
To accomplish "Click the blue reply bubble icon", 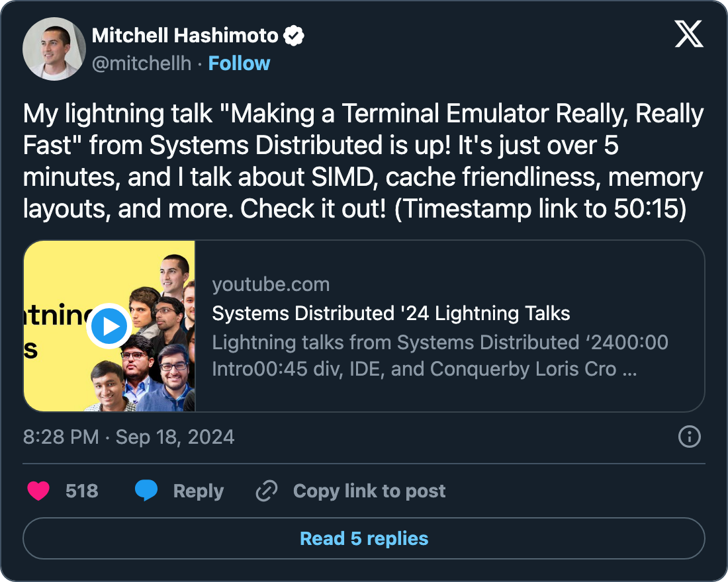I will coord(146,491).
